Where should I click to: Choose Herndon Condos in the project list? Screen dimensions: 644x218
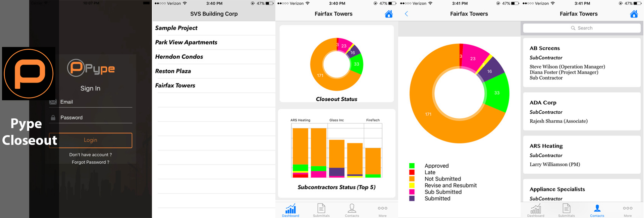tap(214, 57)
